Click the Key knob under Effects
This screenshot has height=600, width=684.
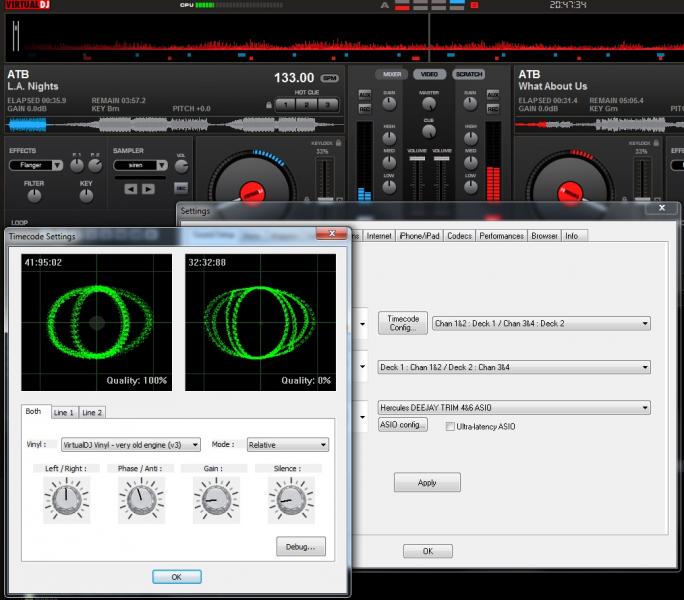pos(86,196)
